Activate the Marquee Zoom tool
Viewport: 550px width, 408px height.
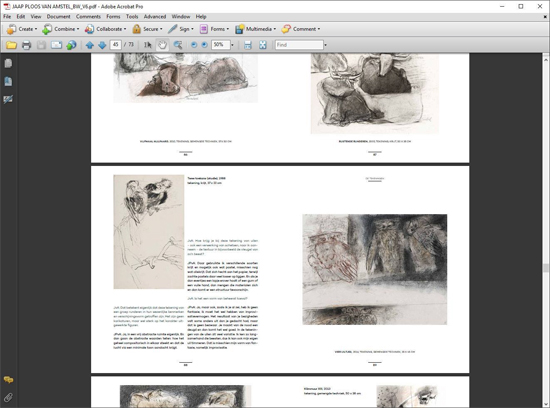(x=178, y=45)
